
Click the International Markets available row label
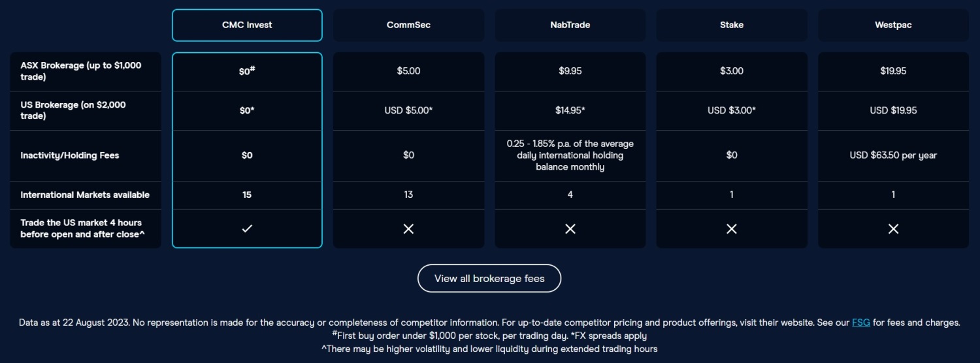[x=86, y=195]
